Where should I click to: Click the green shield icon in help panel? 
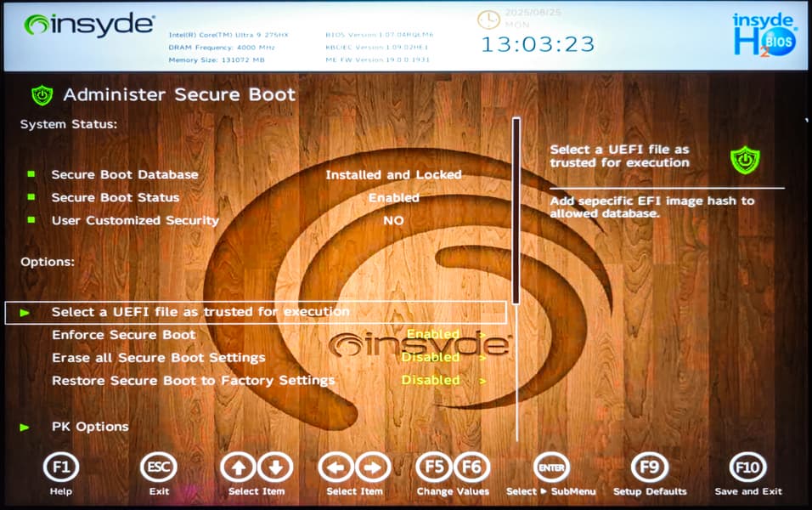(745, 160)
